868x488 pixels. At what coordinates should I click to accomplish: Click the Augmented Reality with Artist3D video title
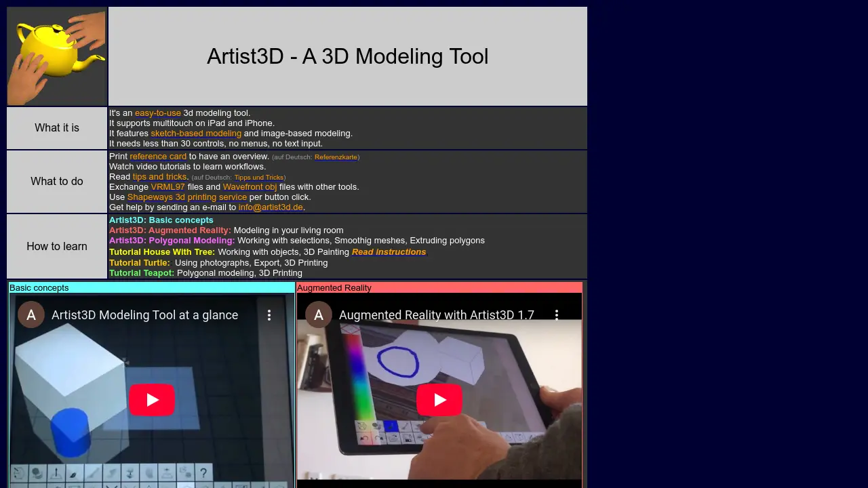(x=437, y=315)
